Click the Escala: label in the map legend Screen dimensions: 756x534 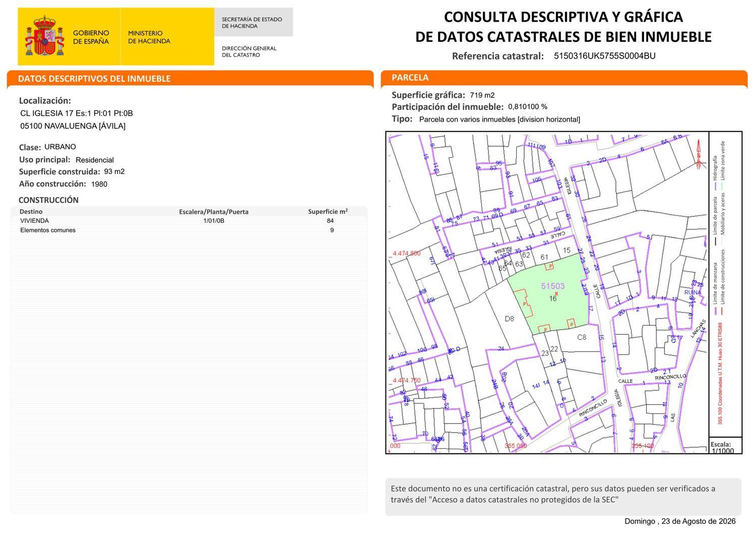coord(721,444)
